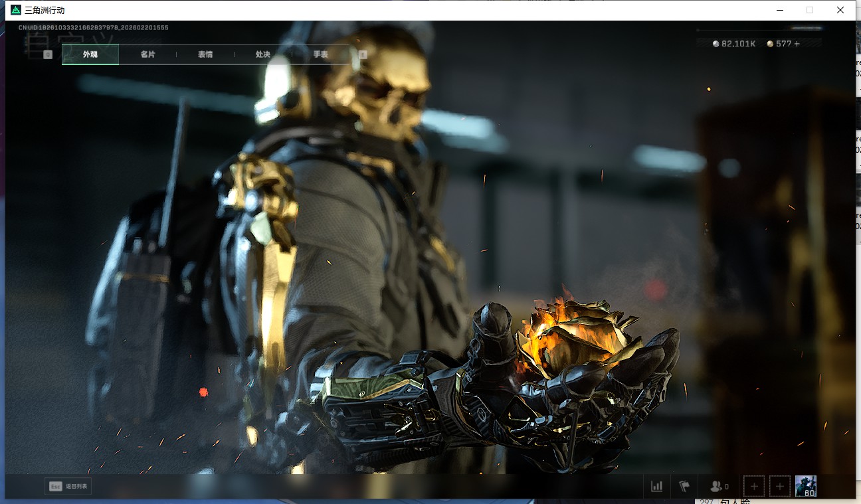This screenshot has width=861, height=504.
Task: Switch to the 外观 tab
Action: pyautogui.click(x=90, y=54)
